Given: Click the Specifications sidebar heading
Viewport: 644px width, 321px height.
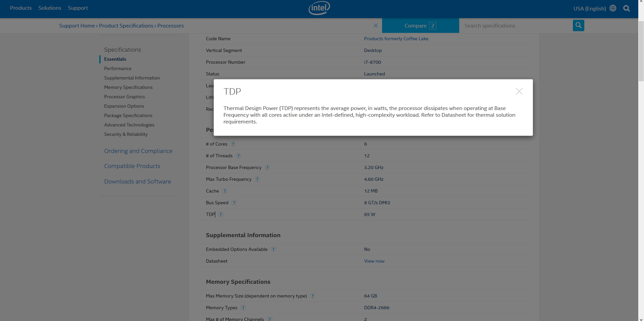Looking at the screenshot, I should (122, 50).
